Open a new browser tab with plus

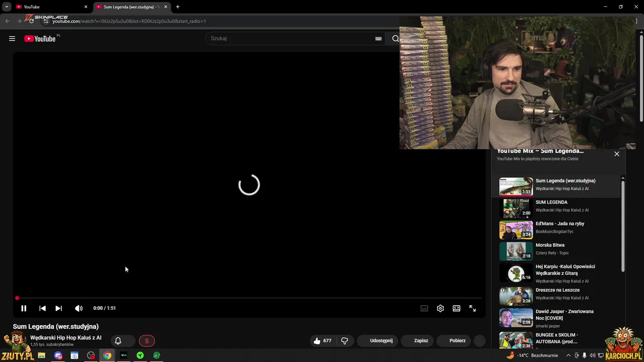click(x=178, y=7)
